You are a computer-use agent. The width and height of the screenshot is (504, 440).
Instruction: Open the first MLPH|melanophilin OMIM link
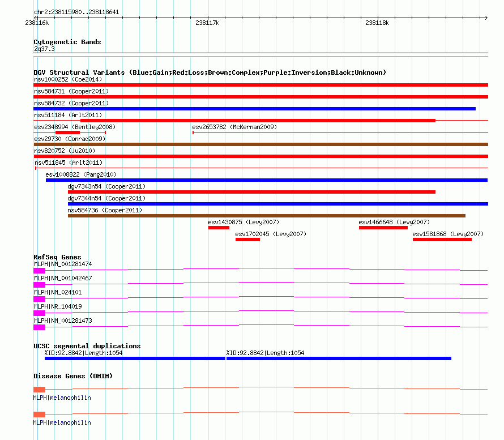coord(62,398)
